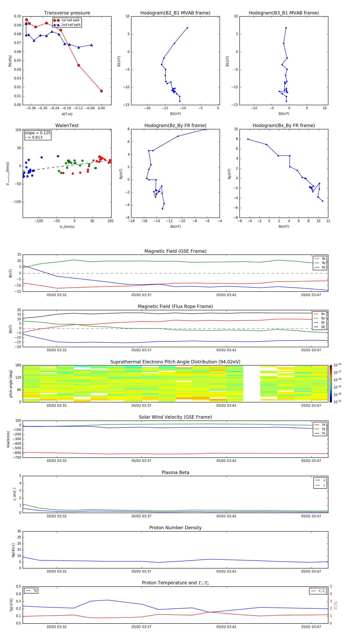Click the 'A(T·m)' x-axis label

click(67, 114)
